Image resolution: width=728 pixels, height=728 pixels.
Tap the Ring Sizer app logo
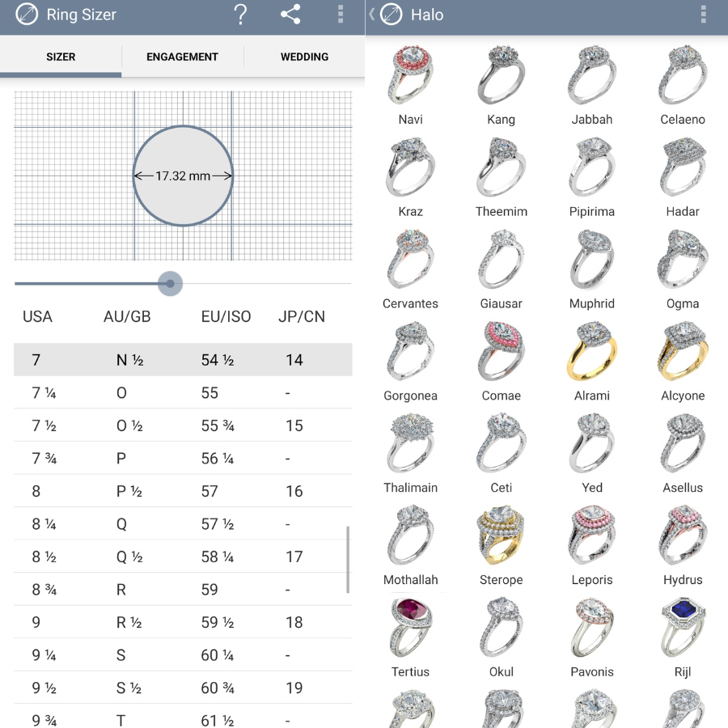pos(27,15)
